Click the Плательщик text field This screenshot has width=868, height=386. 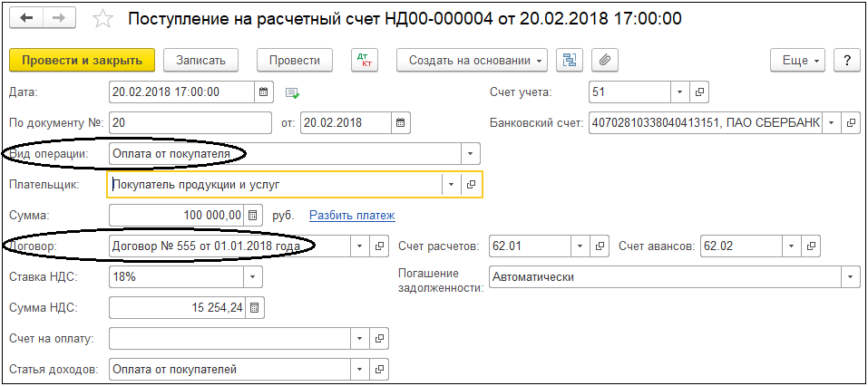pos(275,185)
